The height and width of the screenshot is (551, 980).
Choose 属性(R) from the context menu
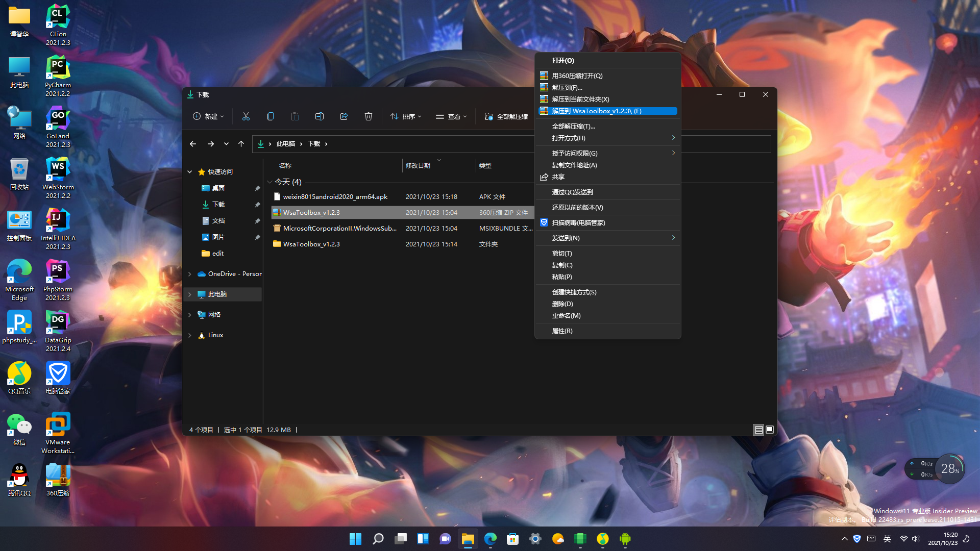click(562, 331)
